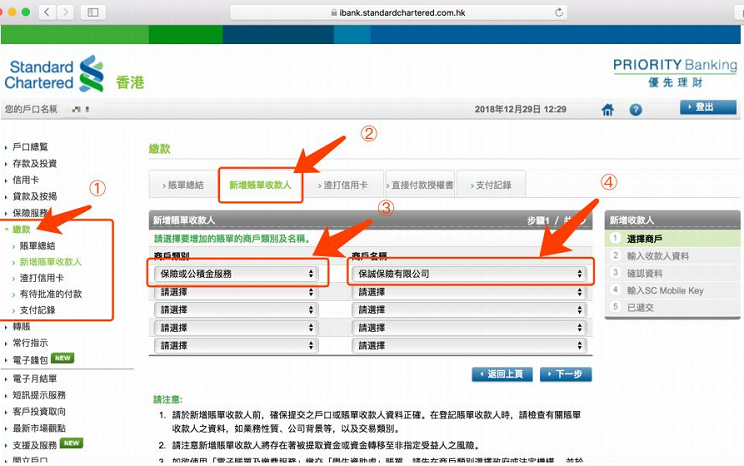Click the address bar ibank.standardchartered.com.hk

coord(399,12)
